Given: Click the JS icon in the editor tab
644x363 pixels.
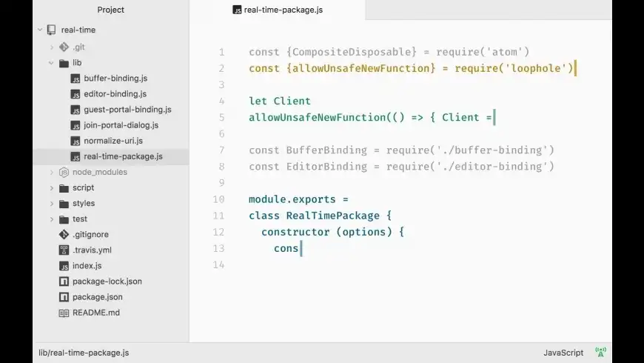Looking at the screenshot, I should pyautogui.click(x=237, y=10).
